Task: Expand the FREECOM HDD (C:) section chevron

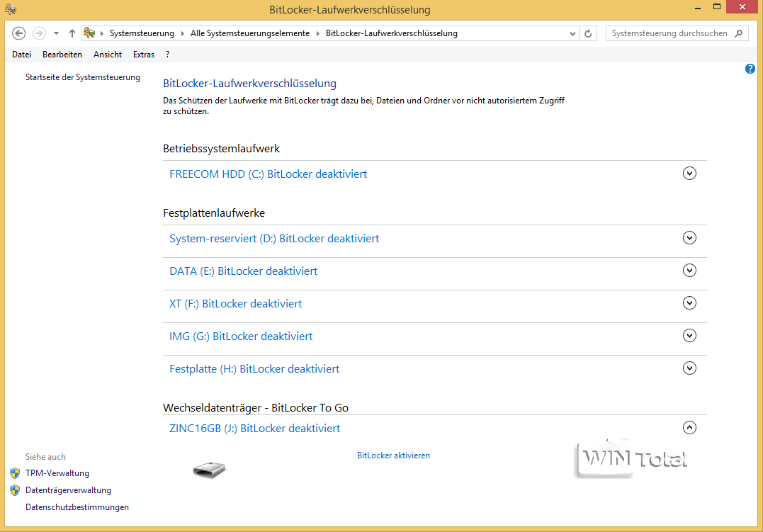Action: (689, 174)
